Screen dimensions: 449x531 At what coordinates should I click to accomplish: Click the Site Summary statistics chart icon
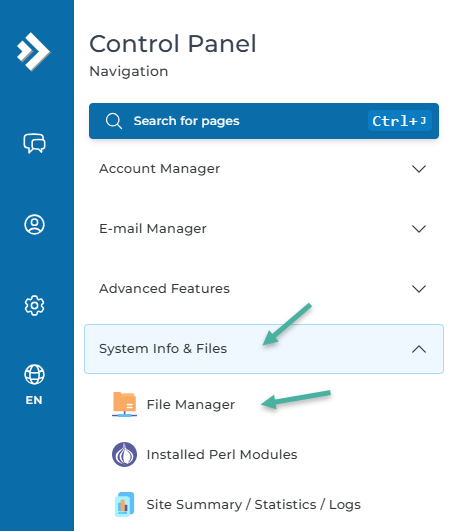pyautogui.click(x=125, y=505)
